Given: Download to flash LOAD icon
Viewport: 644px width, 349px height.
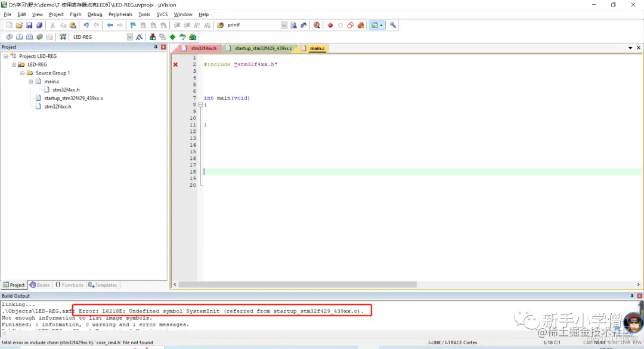Looking at the screenshot, I should 63,37.
